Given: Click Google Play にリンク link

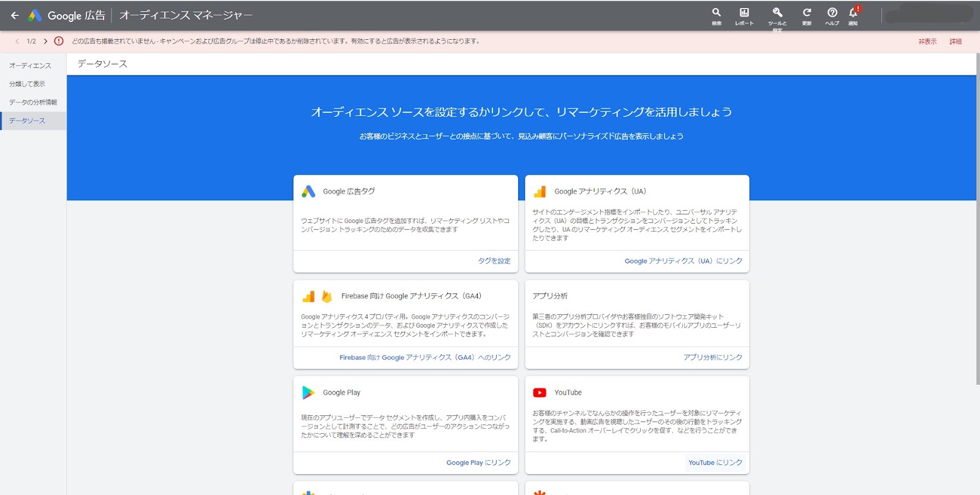Looking at the screenshot, I should 478,463.
